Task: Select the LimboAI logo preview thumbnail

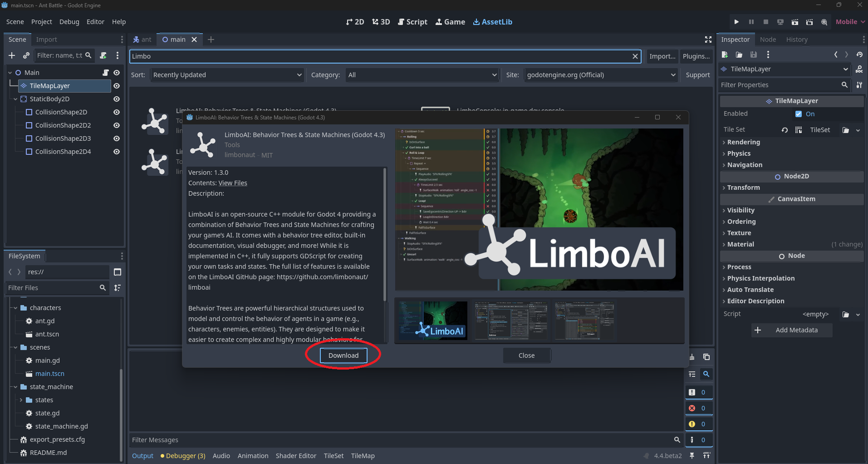Action: pyautogui.click(x=433, y=321)
